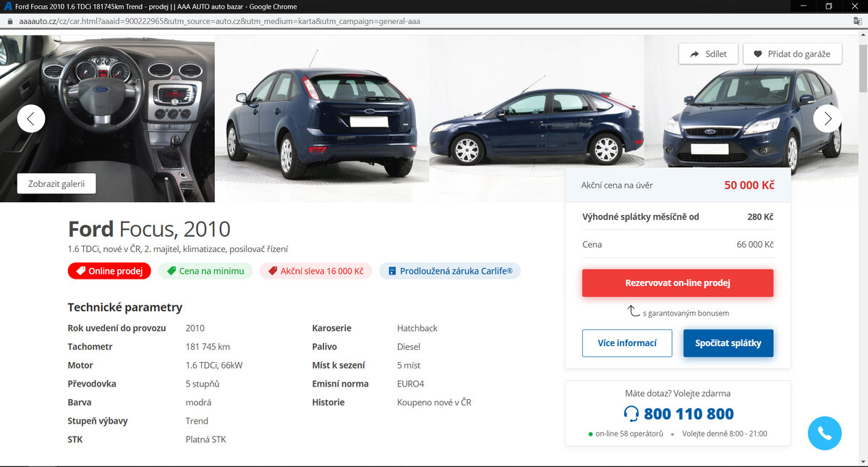
Task: Click the Hatchback body type value
Action: [x=417, y=328]
